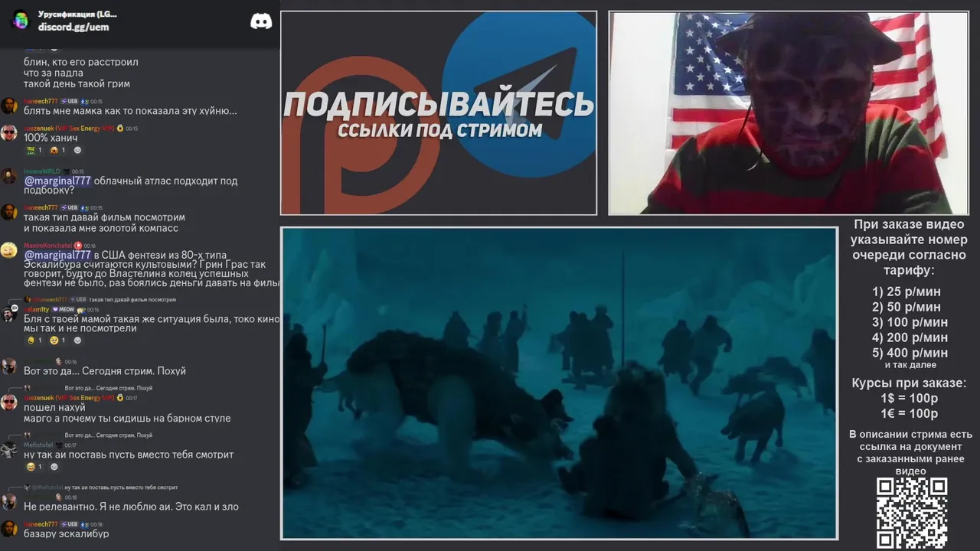Open MaximKonchatel's avatar
Screen dimensions: 980x551
click(8, 250)
